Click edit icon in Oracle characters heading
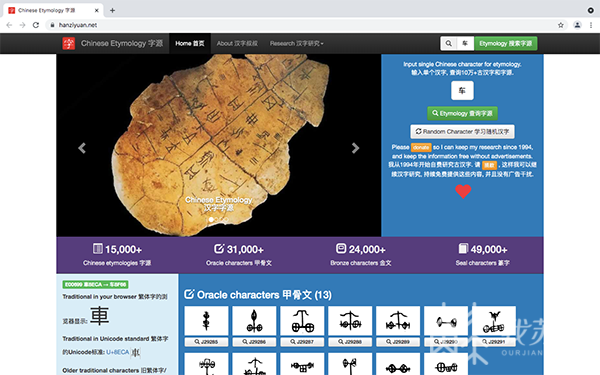The image size is (600, 375). pyautogui.click(x=189, y=294)
